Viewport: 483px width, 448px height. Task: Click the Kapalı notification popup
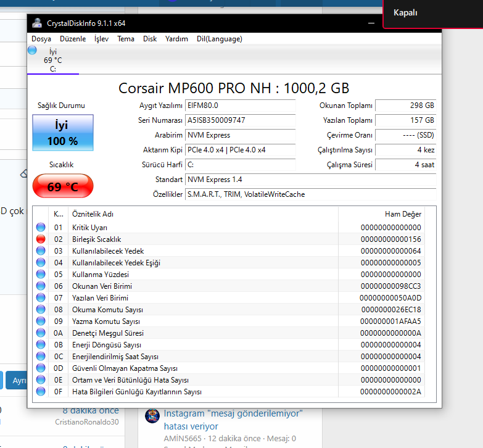[433, 13]
